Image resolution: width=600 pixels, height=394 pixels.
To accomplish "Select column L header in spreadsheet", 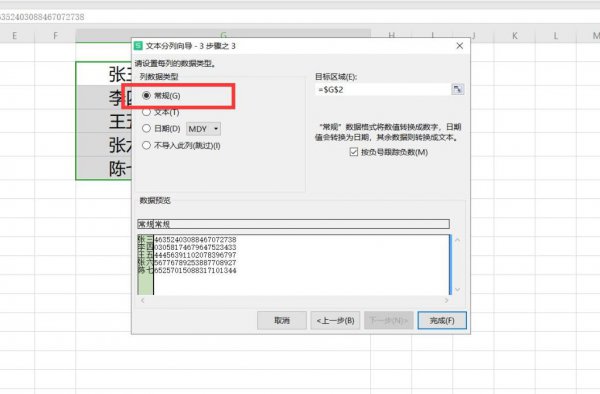I will click(x=556, y=36).
